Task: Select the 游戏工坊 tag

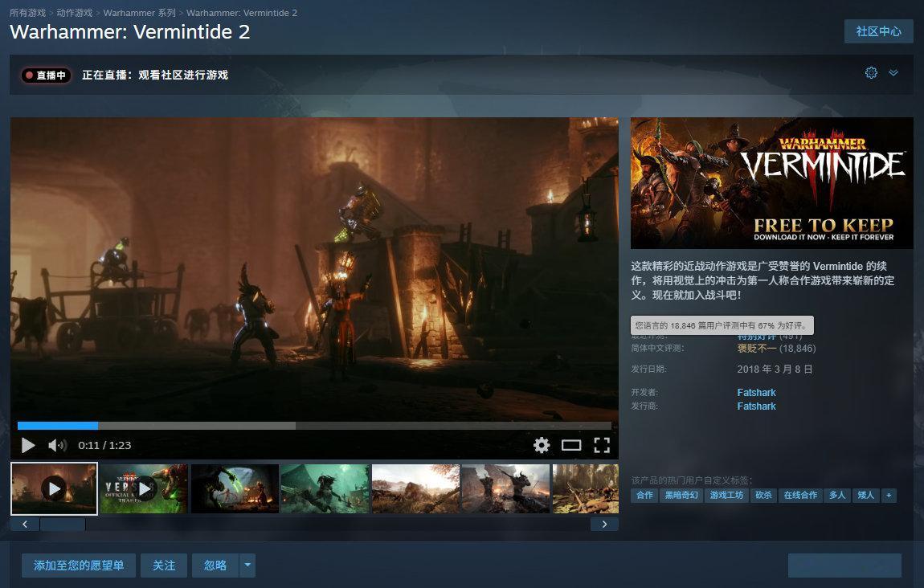Action: [x=726, y=495]
